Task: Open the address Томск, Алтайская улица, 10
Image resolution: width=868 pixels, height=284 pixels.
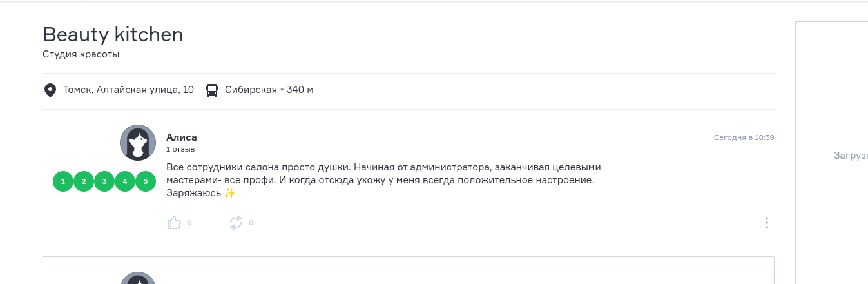Action: [x=128, y=90]
